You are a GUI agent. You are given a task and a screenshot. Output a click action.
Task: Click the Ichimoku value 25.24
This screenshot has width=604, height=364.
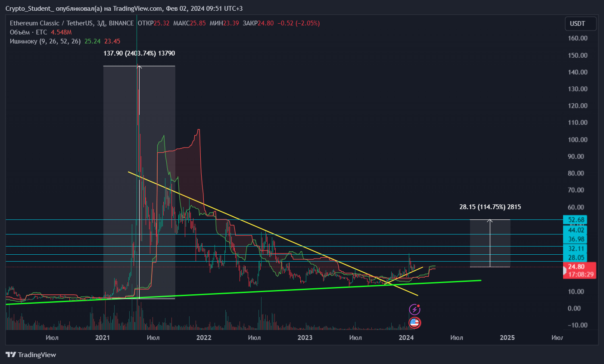pos(92,41)
